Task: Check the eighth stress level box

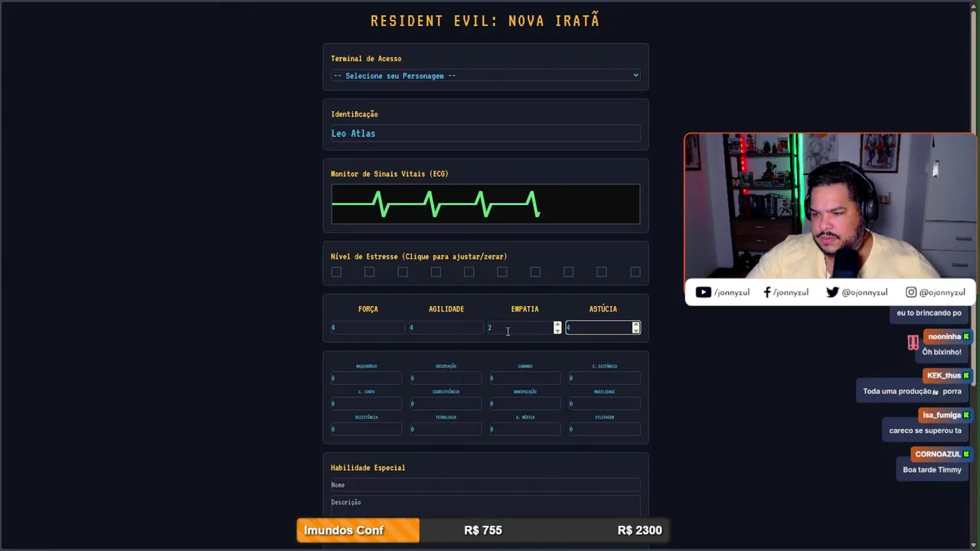Action: [x=568, y=272]
